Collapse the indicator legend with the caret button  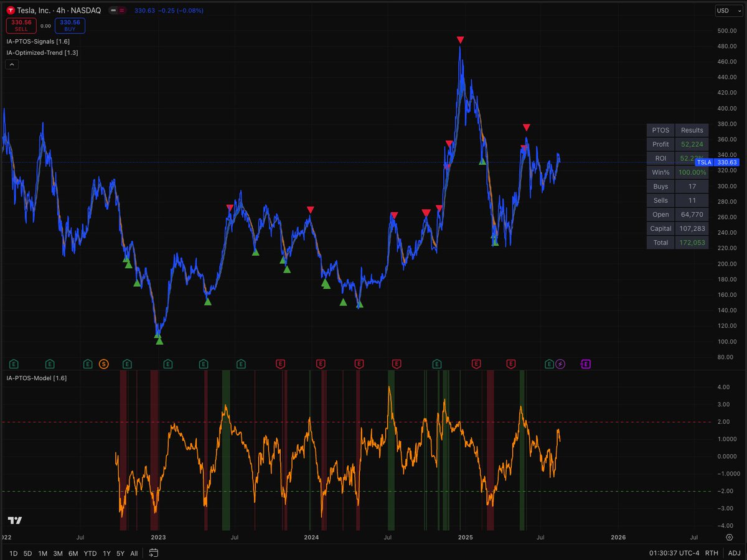click(x=13, y=64)
